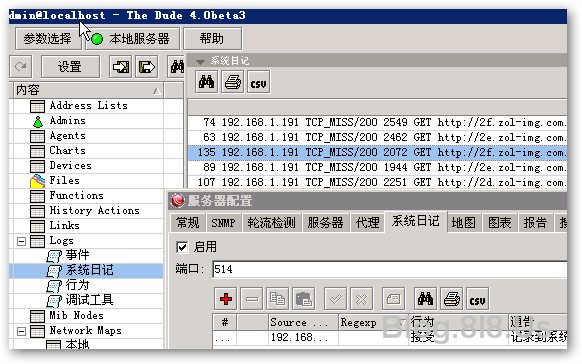Select Functions in content tree

click(x=76, y=196)
